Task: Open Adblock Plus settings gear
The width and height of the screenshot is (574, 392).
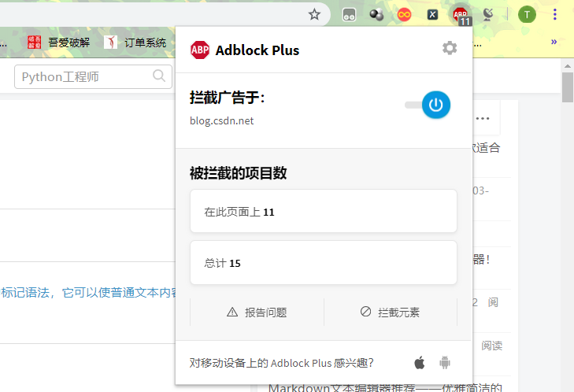Action: tap(450, 48)
